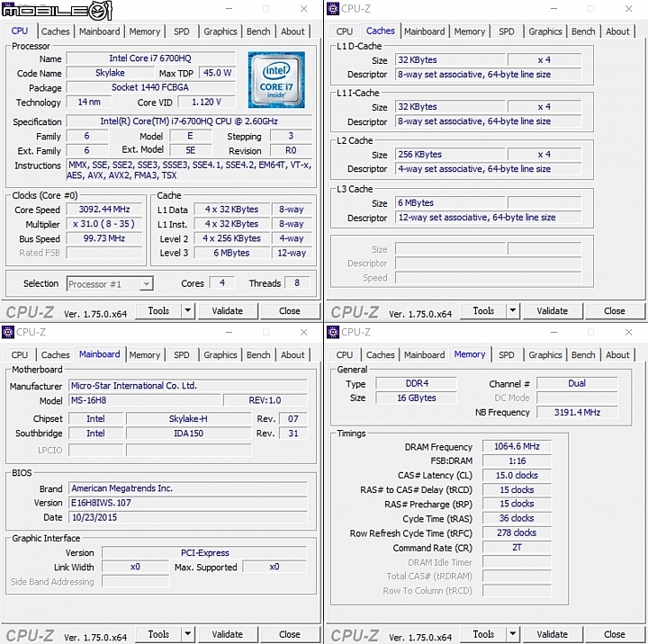Click the Command Rate value 2T
648x644 pixels.
click(x=517, y=548)
